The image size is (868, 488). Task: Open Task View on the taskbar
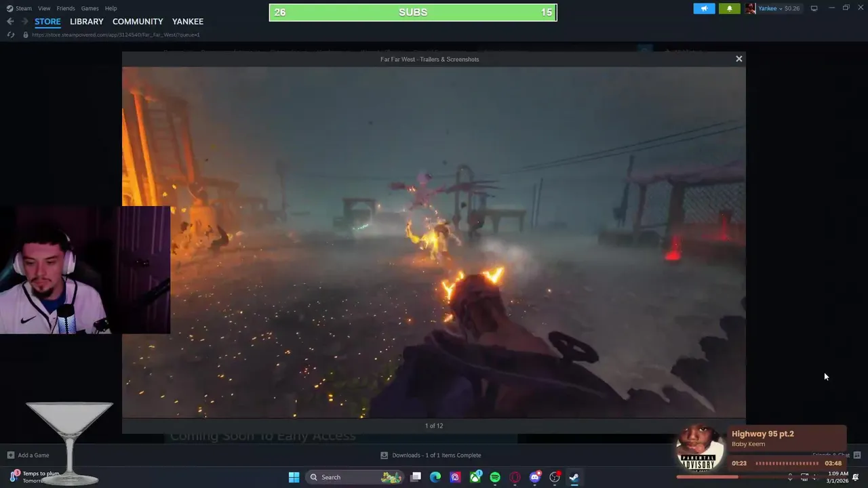416,477
